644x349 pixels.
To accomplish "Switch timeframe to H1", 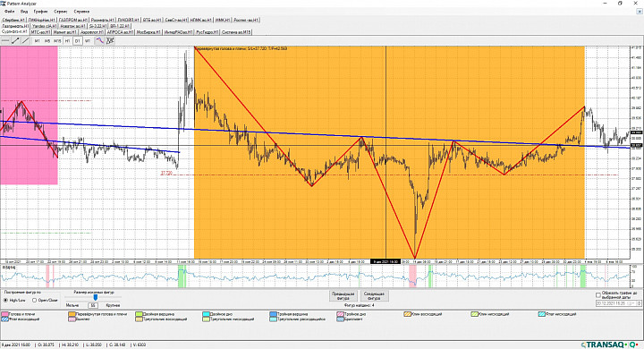I will [x=67, y=40].
